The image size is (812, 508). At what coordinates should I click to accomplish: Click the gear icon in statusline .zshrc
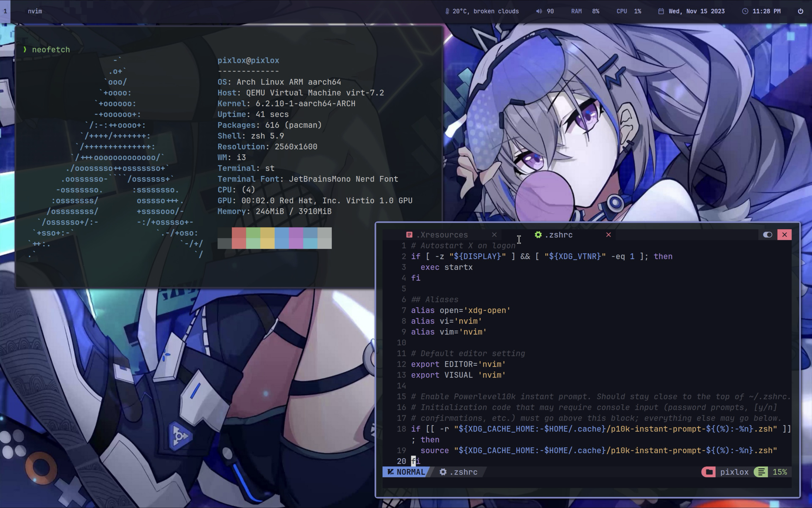443,472
